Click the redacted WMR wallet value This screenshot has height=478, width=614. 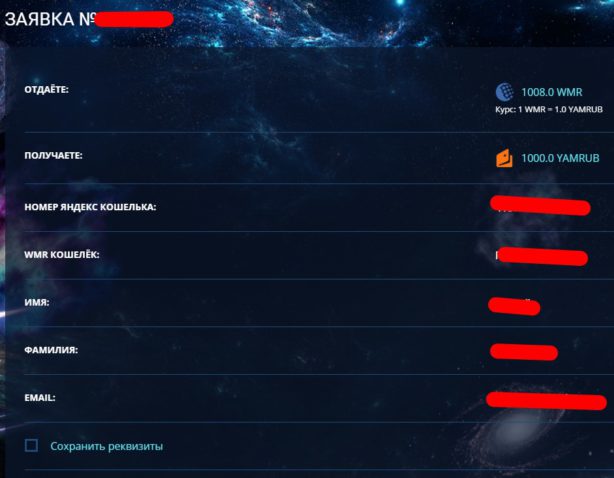pos(542,256)
